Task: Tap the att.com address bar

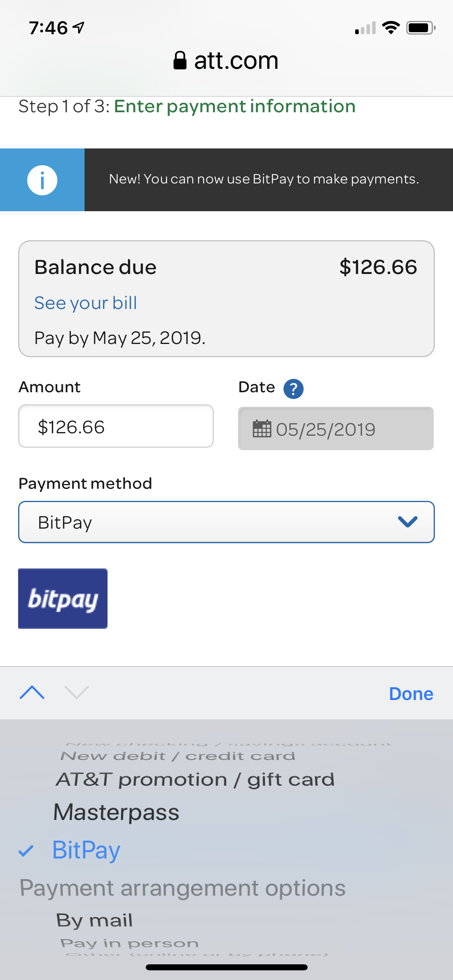Action: coord(226,61)
